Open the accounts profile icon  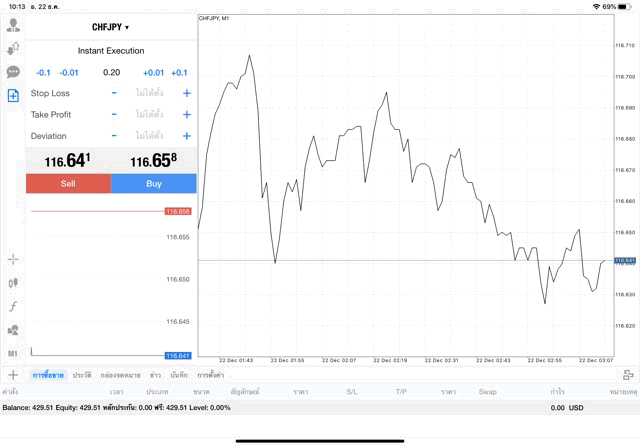coord(13,22)
